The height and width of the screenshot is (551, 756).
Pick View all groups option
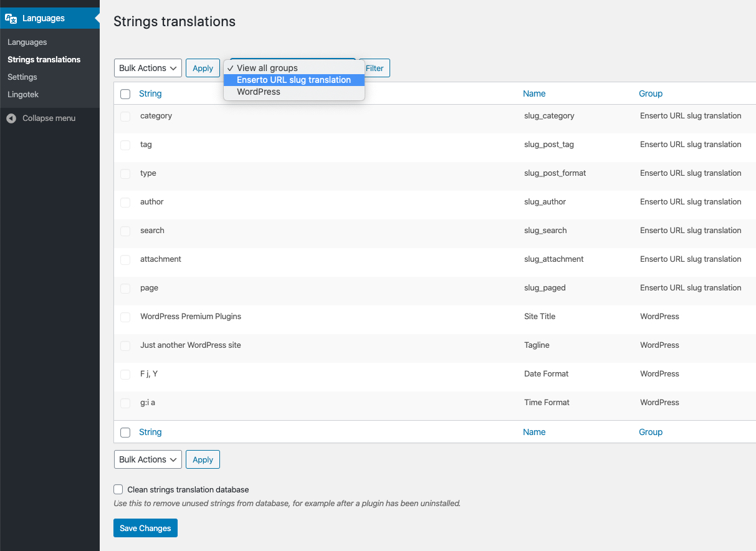point(267,68)
